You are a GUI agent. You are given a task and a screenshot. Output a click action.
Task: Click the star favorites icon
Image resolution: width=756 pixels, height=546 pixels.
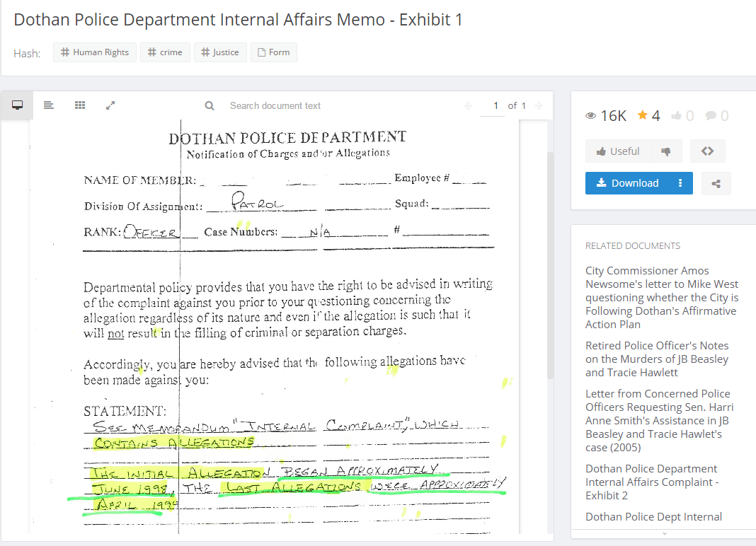(642, 115)
